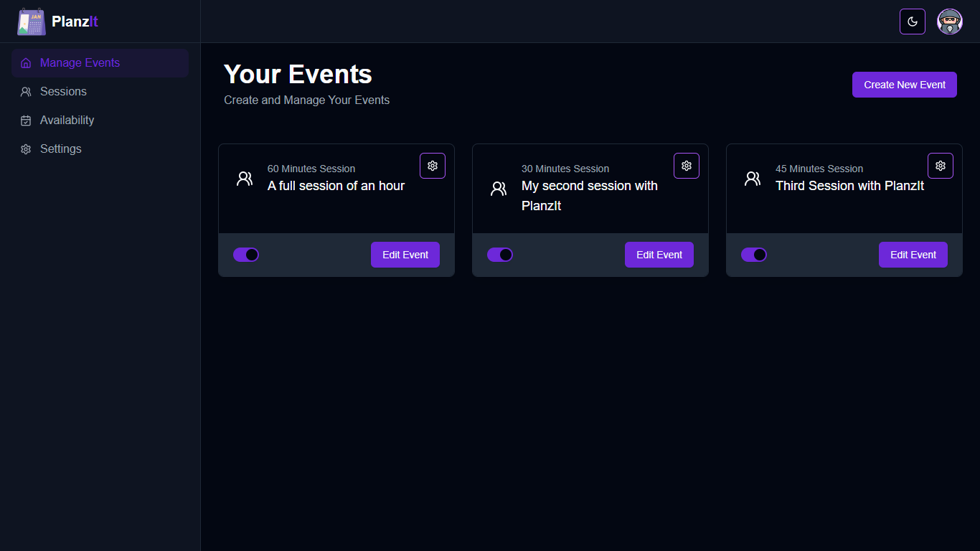Edit the 'A full session of an hour' event
980x551 pixels.
(x=405, y=255)
